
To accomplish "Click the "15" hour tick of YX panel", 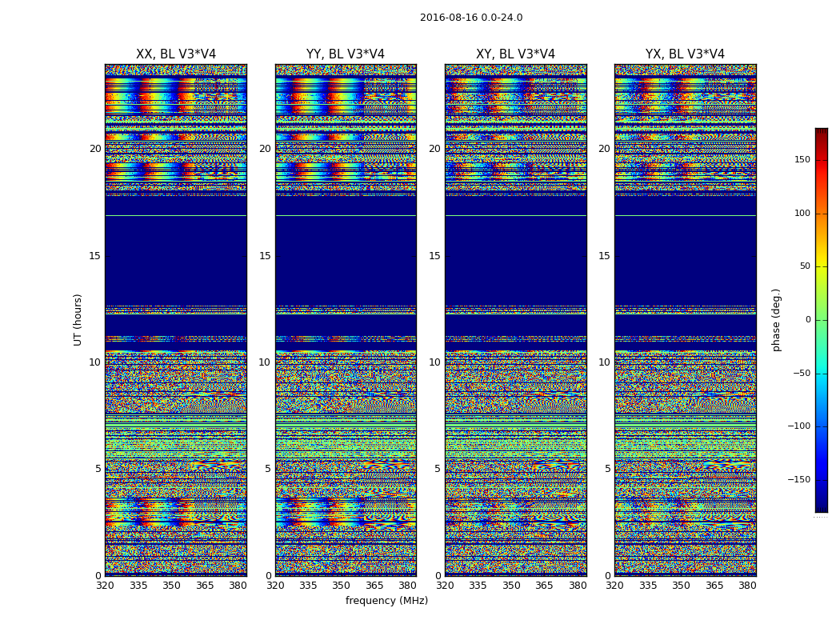I will coord(604,256).
